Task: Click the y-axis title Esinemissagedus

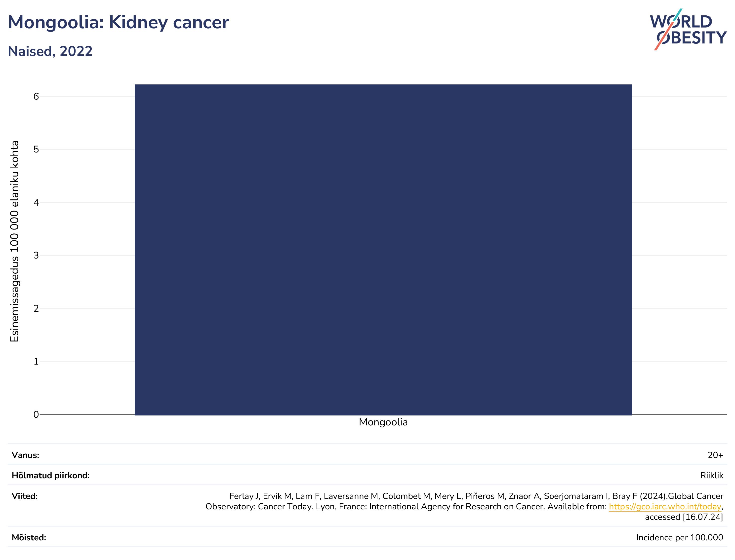Action: [x=14, y=241]
